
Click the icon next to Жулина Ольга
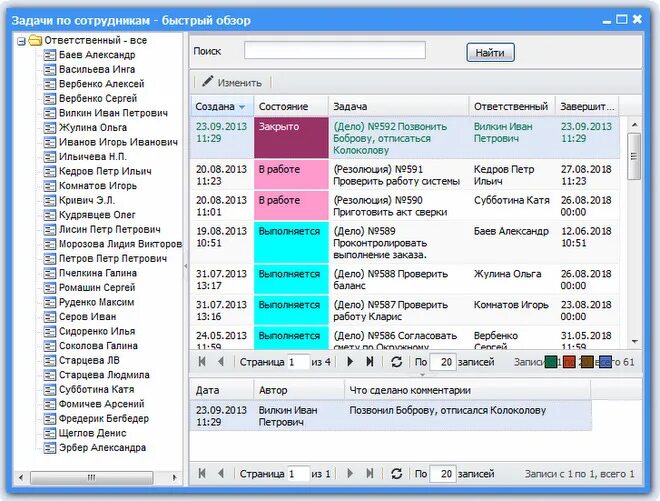click(x=50, y=128)
